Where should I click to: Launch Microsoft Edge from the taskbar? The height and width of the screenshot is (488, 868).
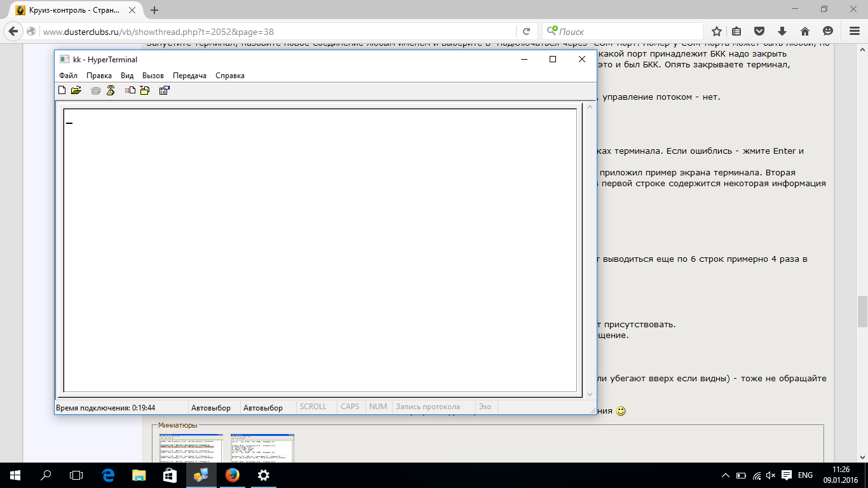coord(108,475)
